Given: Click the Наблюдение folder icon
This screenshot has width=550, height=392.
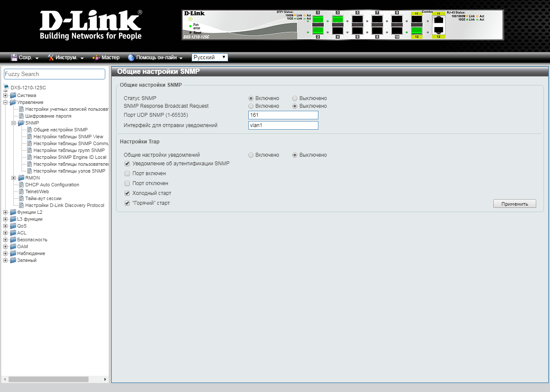Looking at the screenshot, I should pos(13,253).
